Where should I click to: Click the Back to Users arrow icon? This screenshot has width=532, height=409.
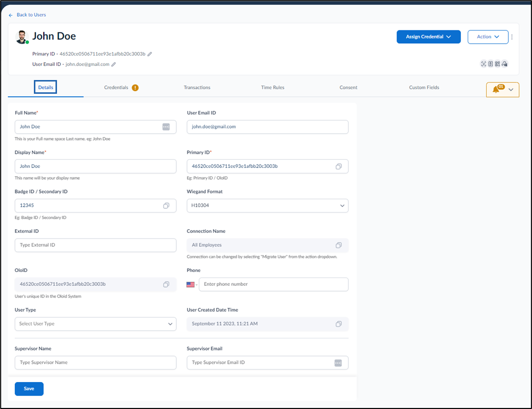10,15
